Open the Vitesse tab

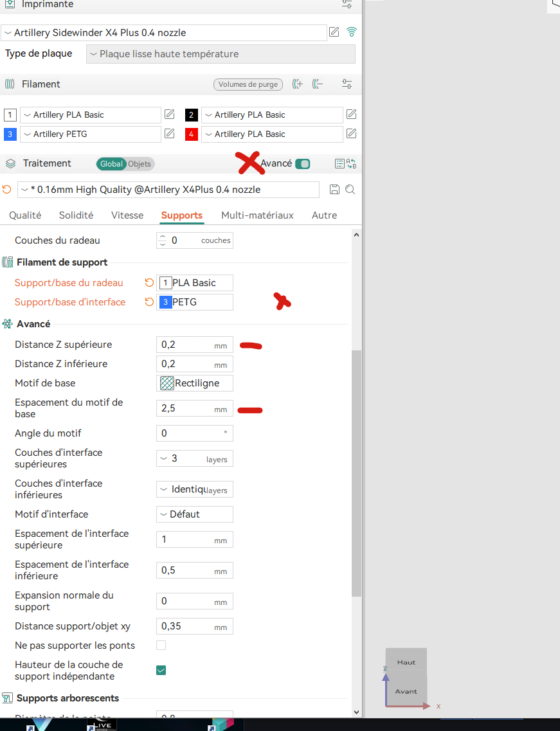pyautogui.click(x=127, y=215)
